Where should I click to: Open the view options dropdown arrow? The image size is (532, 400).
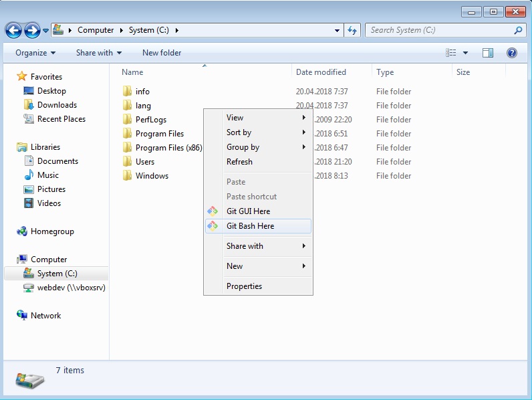[465, 53]
